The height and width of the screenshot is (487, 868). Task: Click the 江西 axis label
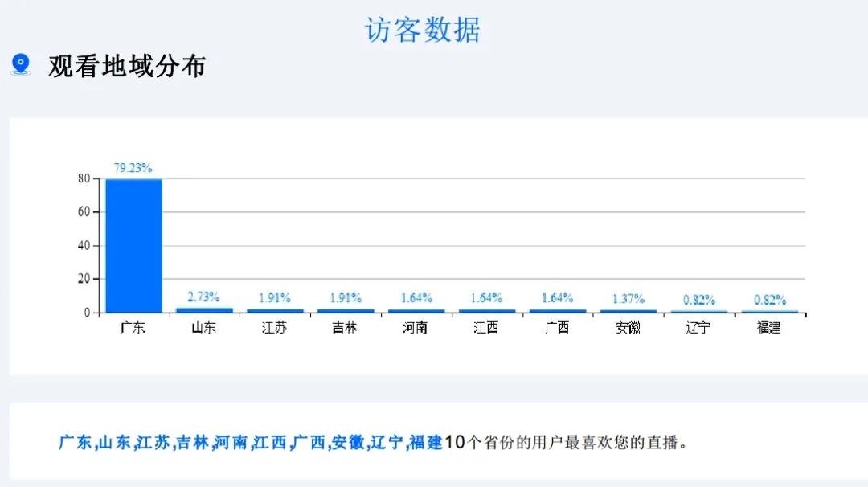[x=486, y=328]
